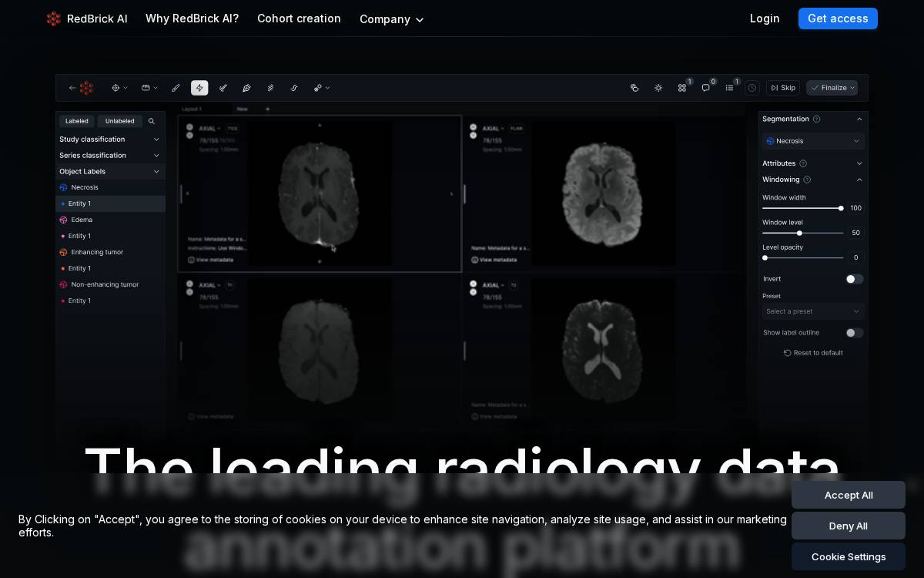The image size is (924, 578).
Task: Click the Window level value field 50
Action: (855, 233)
